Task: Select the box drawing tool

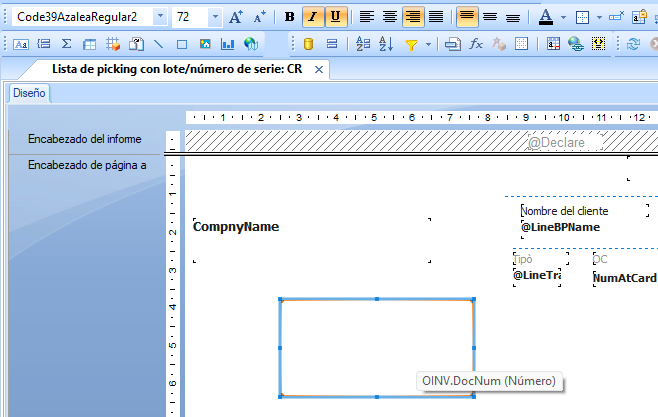Action: click(x=182, y=44)
